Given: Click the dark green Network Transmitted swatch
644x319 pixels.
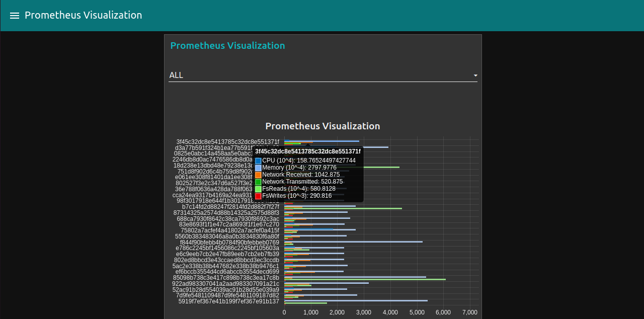Looking at the screenshot, I should [258, 182].
